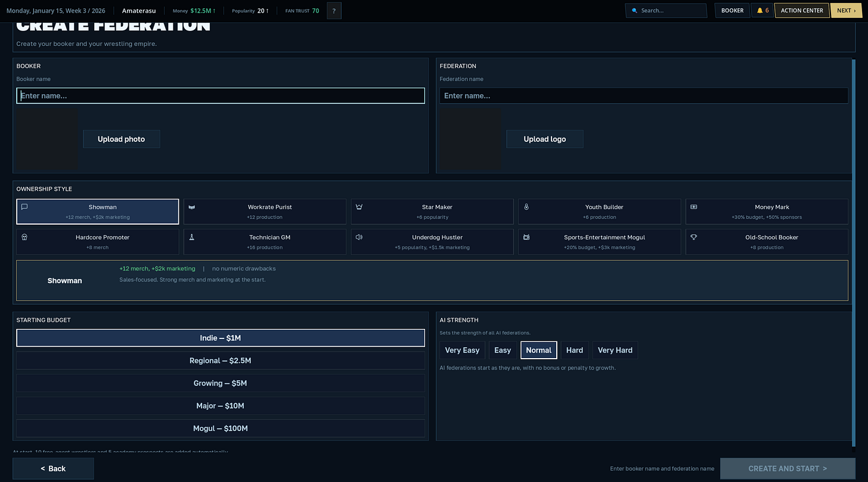Click the NEXT button in top bar
Image resolution: width=868 pixels, height=482 pixels.
846,11
